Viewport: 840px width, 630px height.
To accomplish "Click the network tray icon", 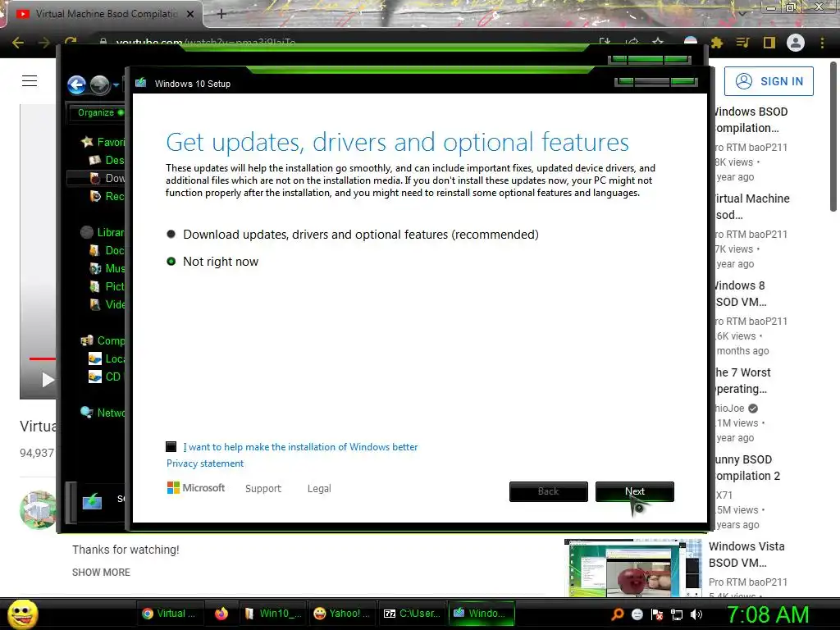I will point(677,615).
